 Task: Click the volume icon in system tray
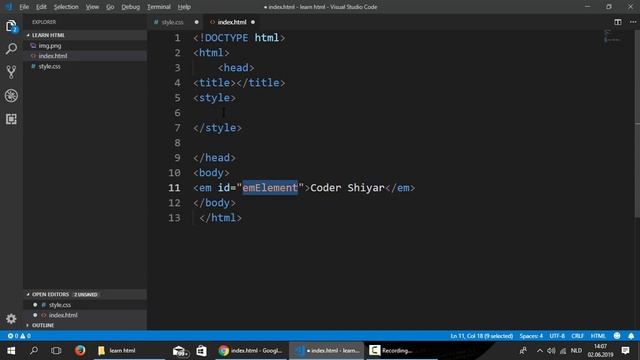(x=551, y=351)
